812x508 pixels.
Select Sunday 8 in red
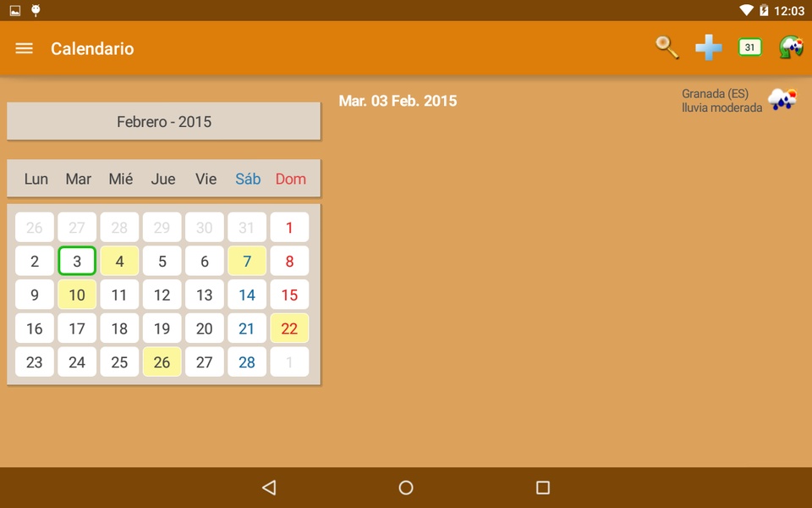(x=289, y=261)
